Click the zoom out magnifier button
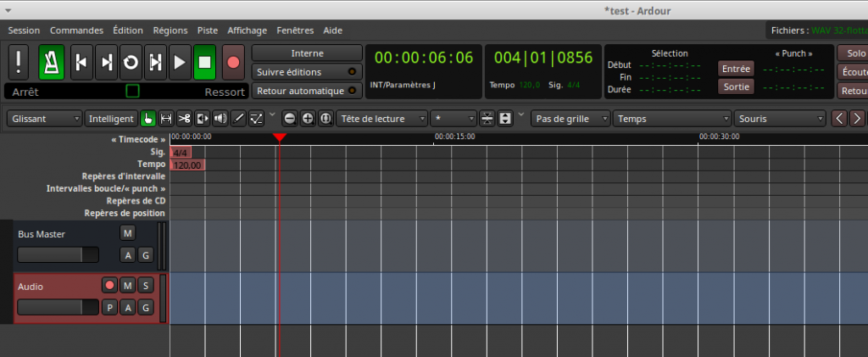The image size is (868, 357). [x=290, y=119]
